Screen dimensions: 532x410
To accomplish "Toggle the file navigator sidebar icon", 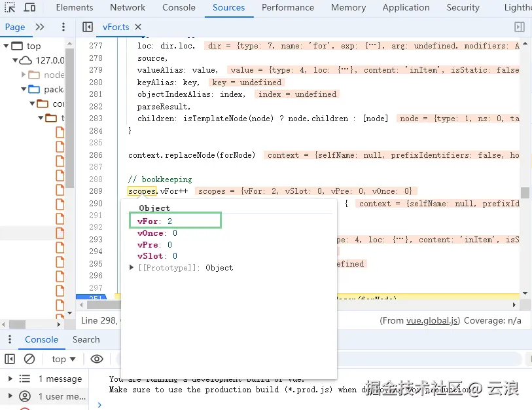I will [x=88, y=27].
